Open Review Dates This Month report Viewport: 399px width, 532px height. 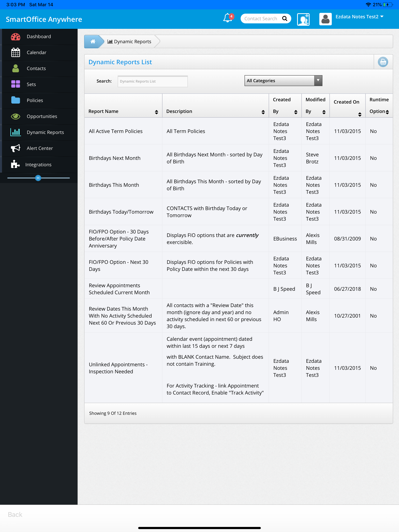click(x=122, y=315)
